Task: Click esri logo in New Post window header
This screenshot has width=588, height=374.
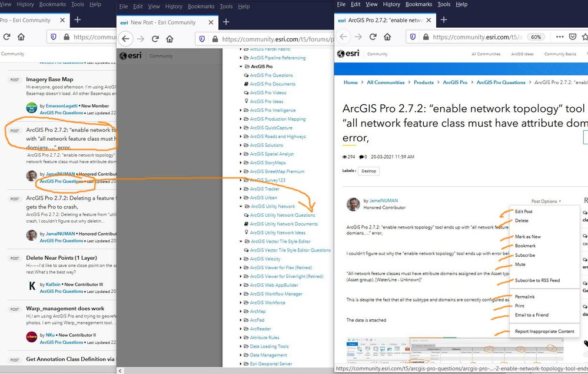Action: [131, 55]
